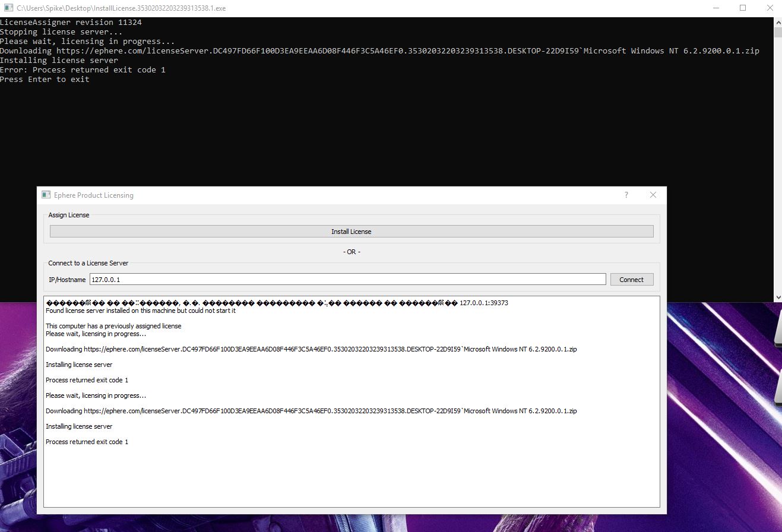Screen dimensions: 782x532
Task: Maximize the InstallLicense console window
Action: click(743, 8)
